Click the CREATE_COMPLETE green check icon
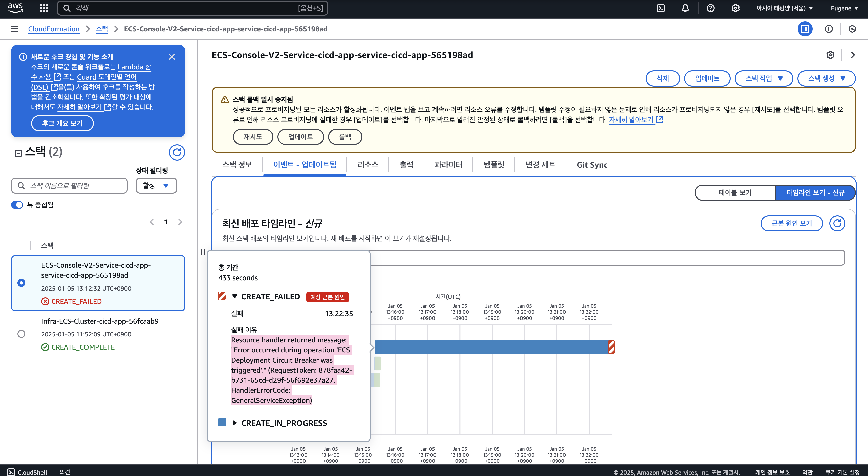This screenshot has height=476, width=868. click(45, 347)
